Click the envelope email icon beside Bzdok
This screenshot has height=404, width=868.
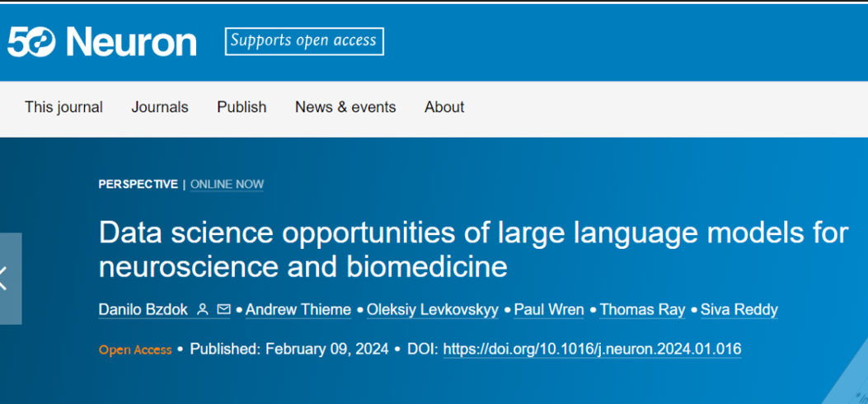click(223, 310)
